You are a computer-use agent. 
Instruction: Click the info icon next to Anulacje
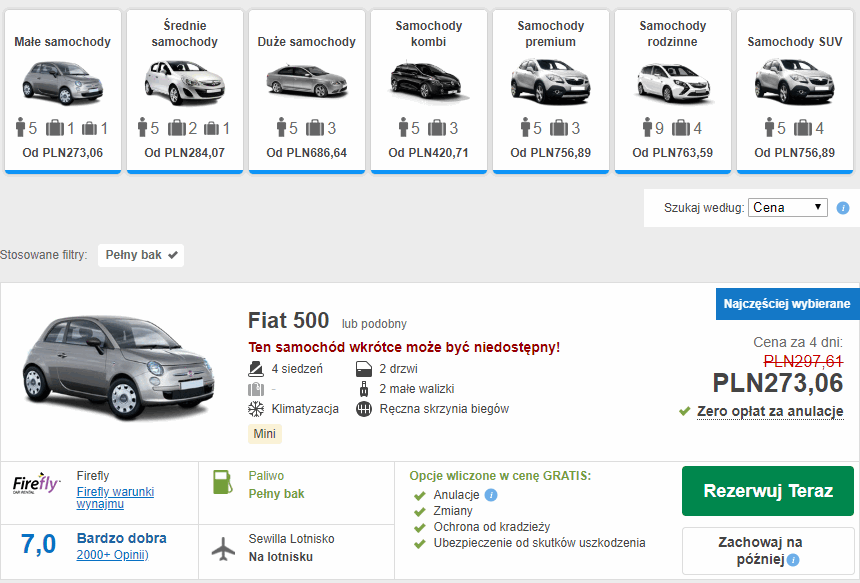pos(491,495)
